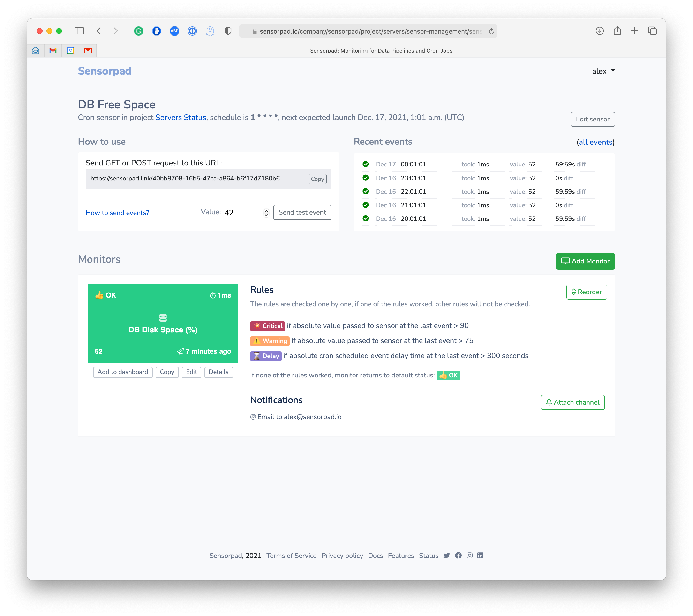The image size is (693, 616).
Task: Click the Grammarly extension icon
Action: click(138, 31)
